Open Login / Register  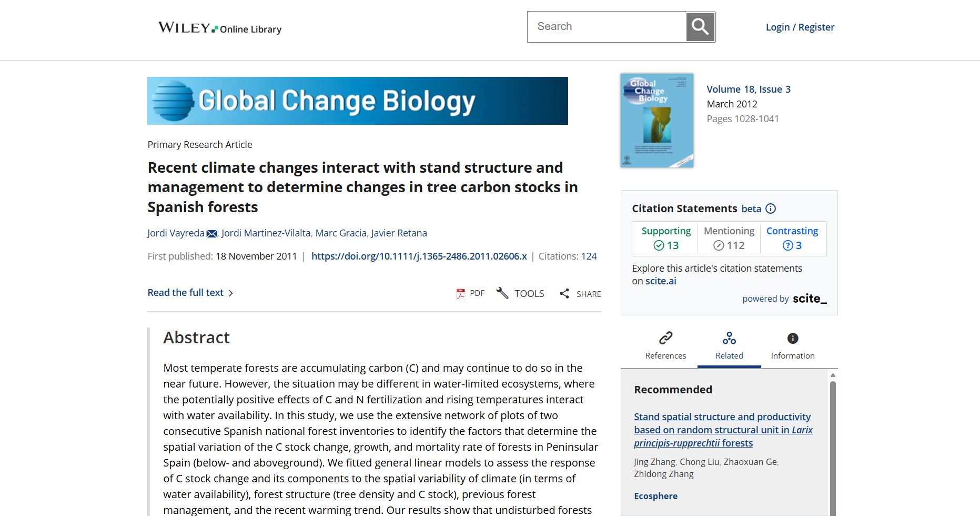800,27
